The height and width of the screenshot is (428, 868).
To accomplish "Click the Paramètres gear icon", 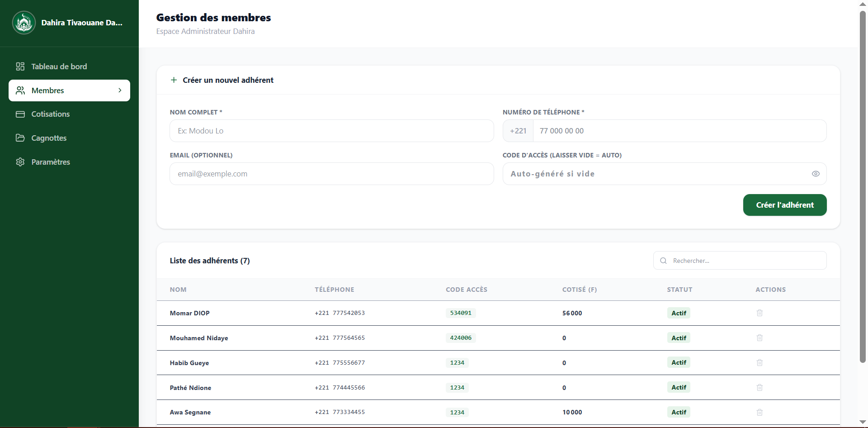I will 20,162.
